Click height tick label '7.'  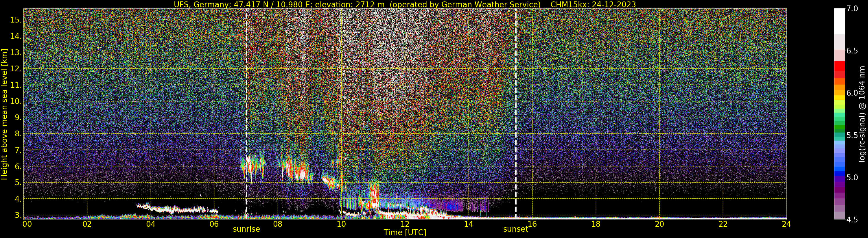18,150
